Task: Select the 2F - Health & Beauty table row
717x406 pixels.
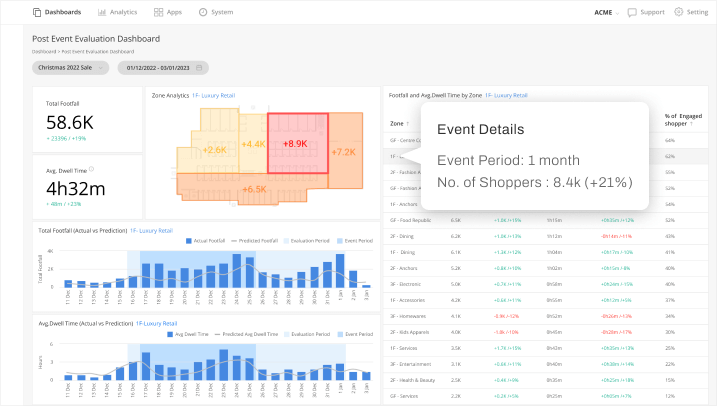Action: tap(546, 380)
